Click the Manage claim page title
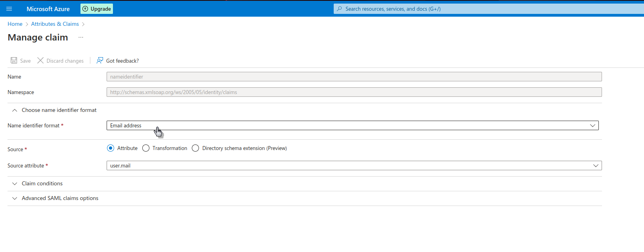The width and height of the screenshot is (644, 252). pos(38,37)
